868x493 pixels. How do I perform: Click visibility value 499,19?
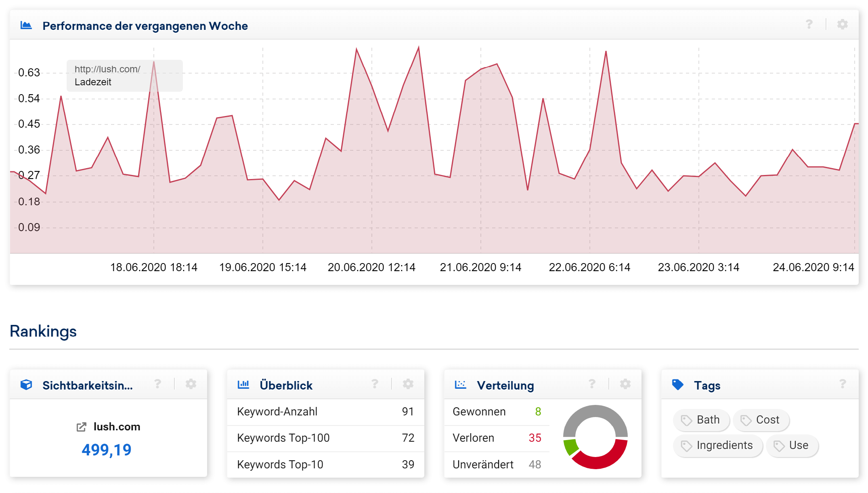(x=107, y=450)
